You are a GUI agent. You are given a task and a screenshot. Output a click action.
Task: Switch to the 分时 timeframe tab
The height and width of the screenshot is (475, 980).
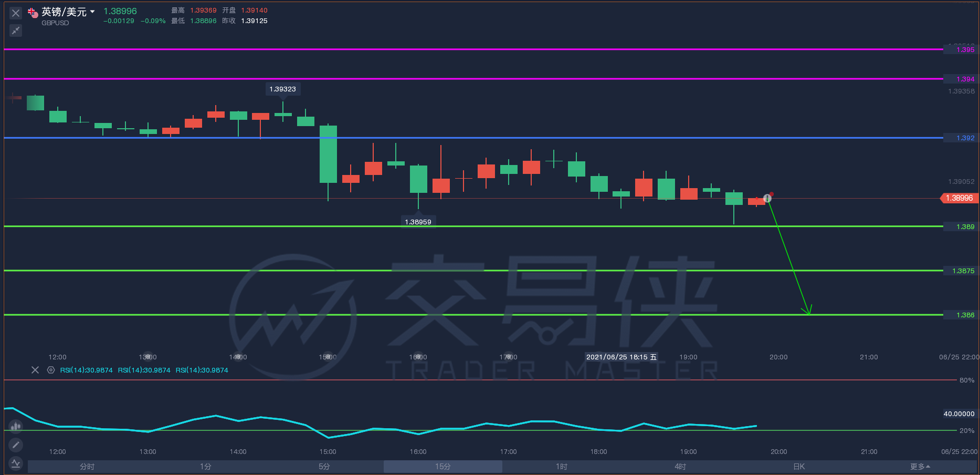tap(87, 467)
